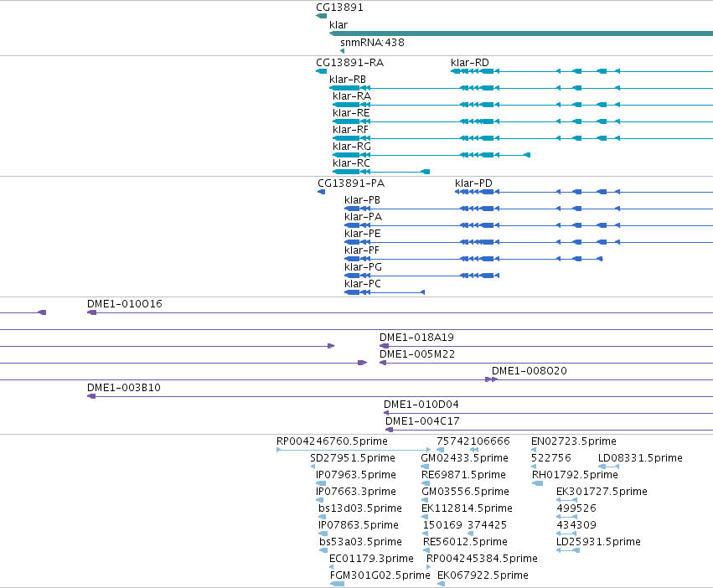The height and width of the screenshot is (588, 713).
Task: Click the SD27951.5prime EST label
Action: (353, 458)
